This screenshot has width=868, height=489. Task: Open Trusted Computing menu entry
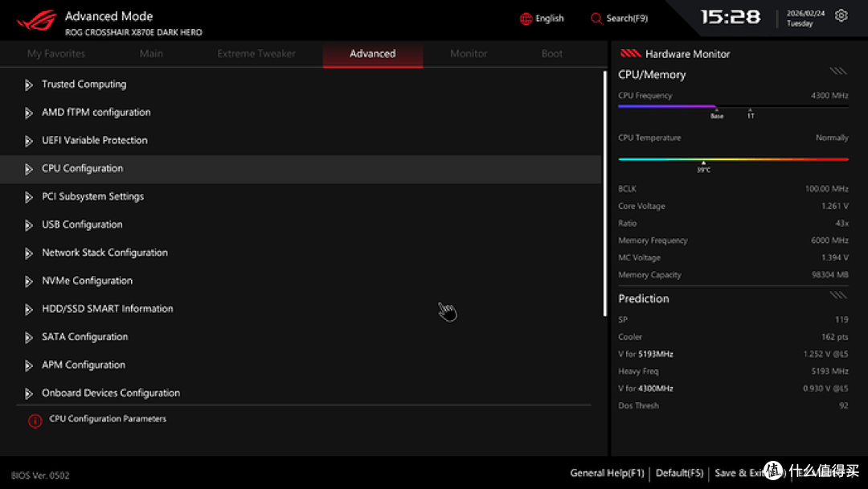tap(84, 84)
